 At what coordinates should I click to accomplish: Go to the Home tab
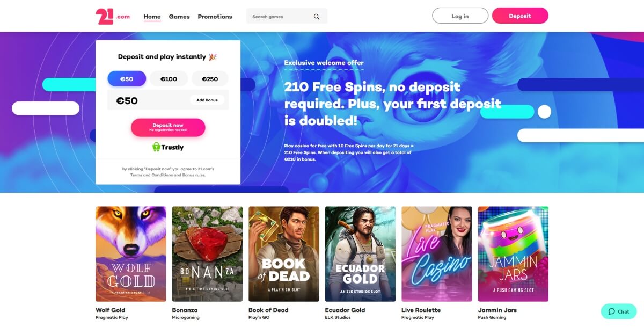coord(152,17)
